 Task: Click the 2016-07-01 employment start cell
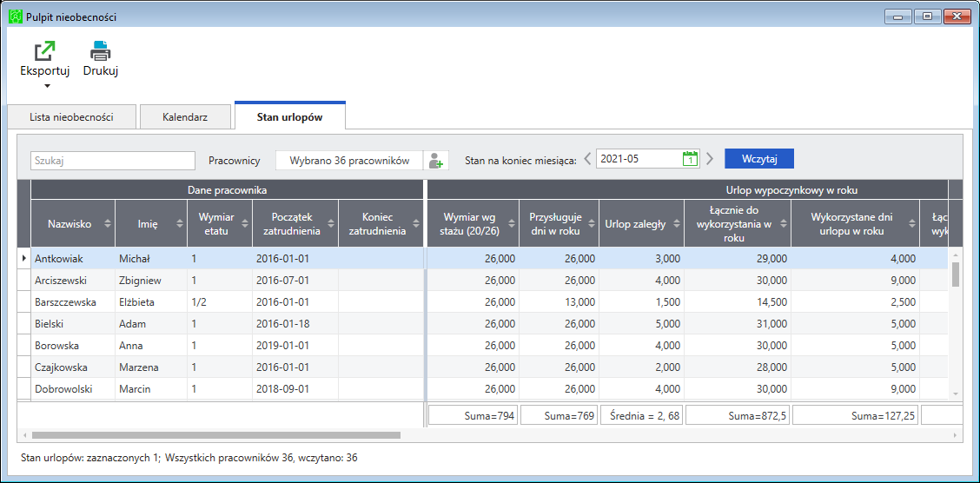[295, 280]
